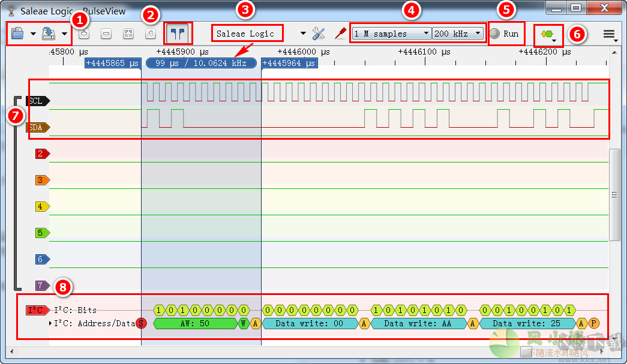Select the SCL channel label

37,101
